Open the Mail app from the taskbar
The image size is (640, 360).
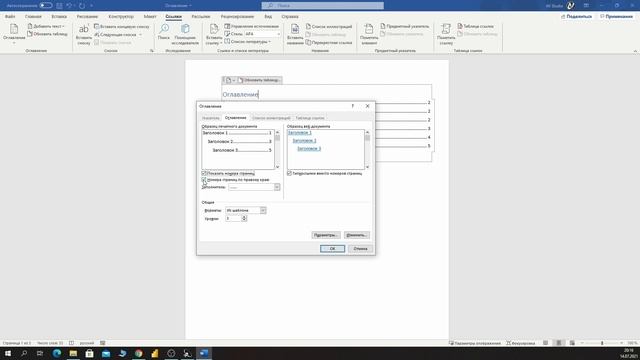click(106, 353)
